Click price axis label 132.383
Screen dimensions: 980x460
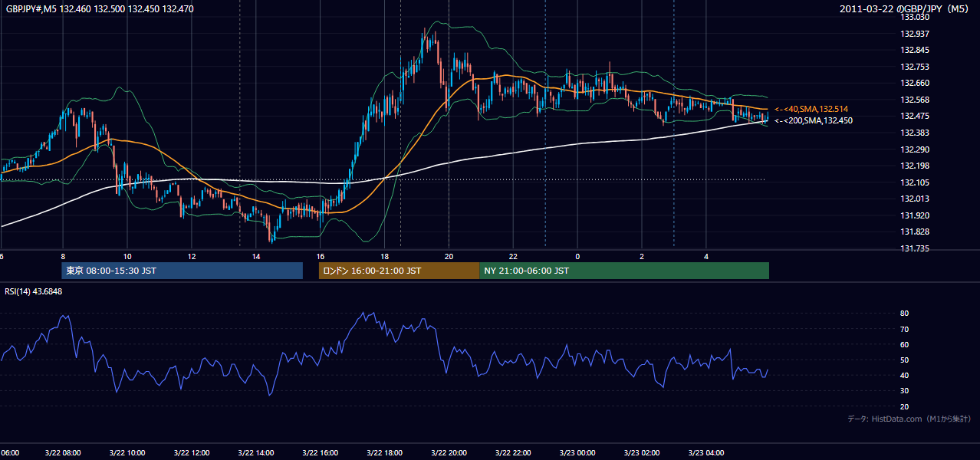[915, 133]
